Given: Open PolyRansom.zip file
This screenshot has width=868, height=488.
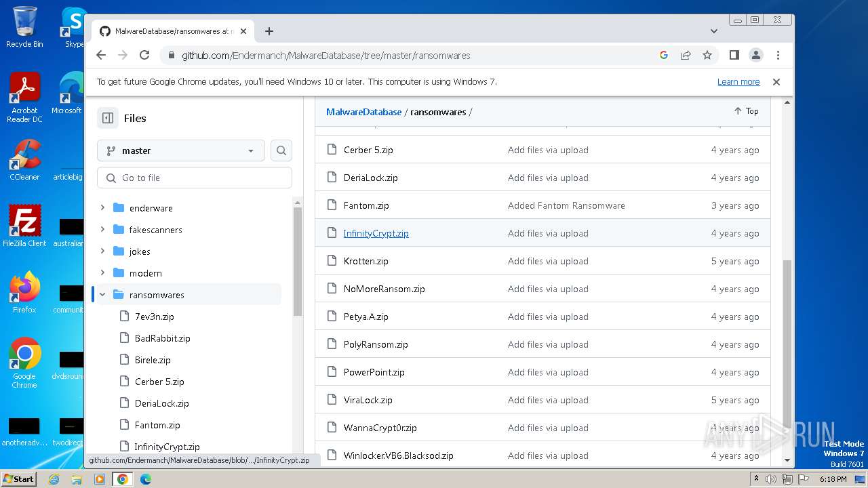Looking at the screenshot, I should click(x=376, y=344).
